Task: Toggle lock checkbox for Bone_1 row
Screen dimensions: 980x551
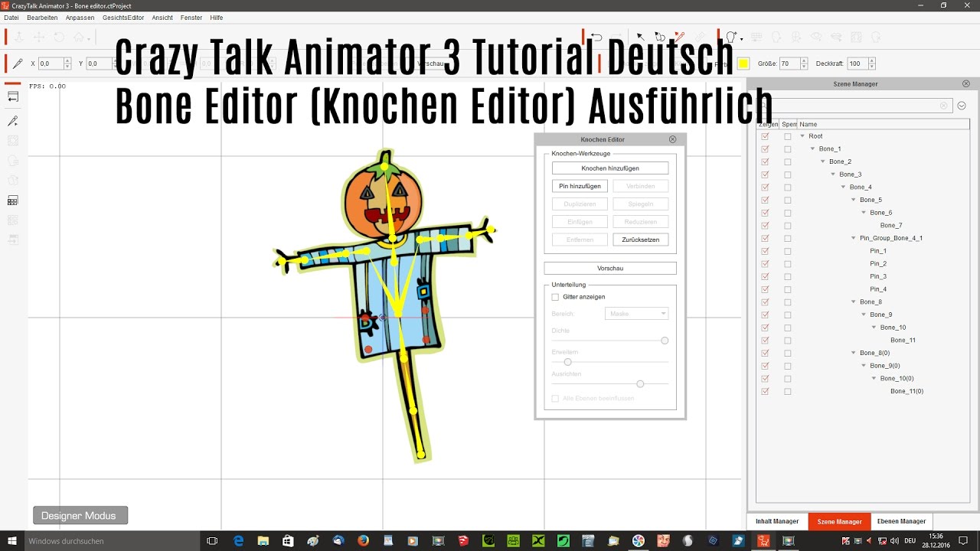Action: click(788, 148)
